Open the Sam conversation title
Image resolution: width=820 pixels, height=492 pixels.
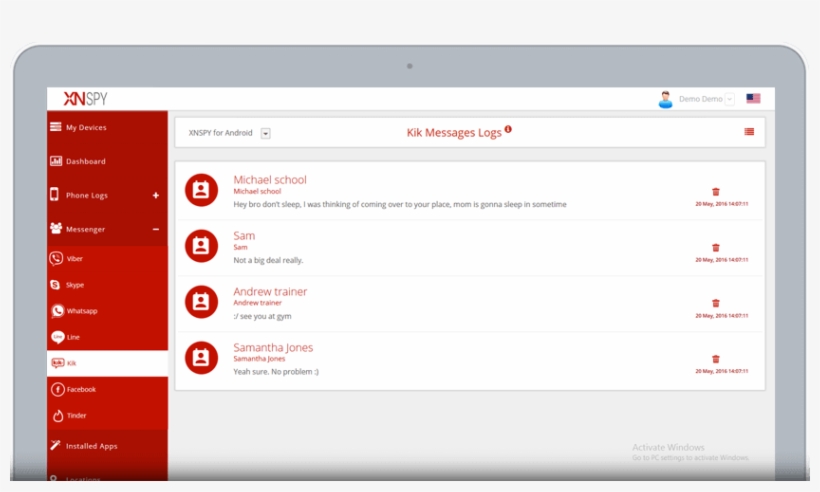[x=244, y=235]
